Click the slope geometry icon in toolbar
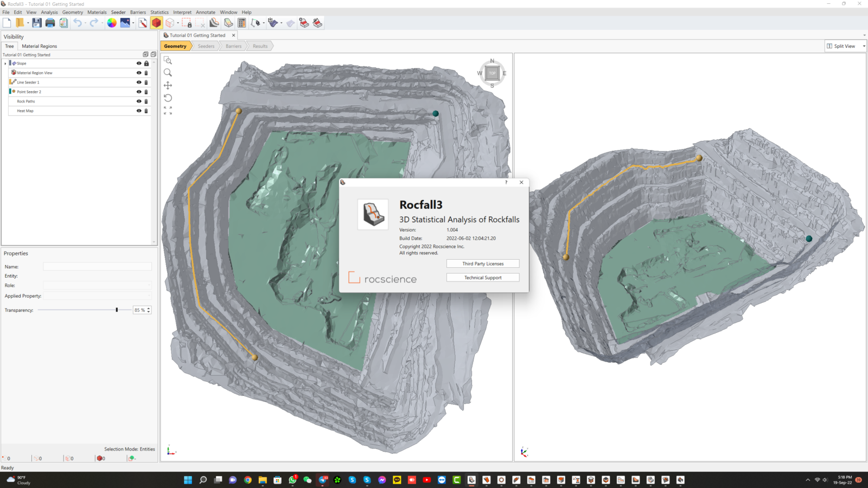Image resolution: width=868 pixels, height=488 pixels. pyautogui.click(x=214, y=23)
